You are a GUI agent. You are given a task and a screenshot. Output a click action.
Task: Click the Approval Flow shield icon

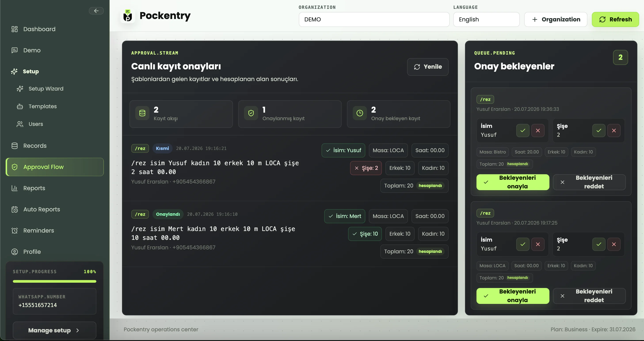(15, 167)
